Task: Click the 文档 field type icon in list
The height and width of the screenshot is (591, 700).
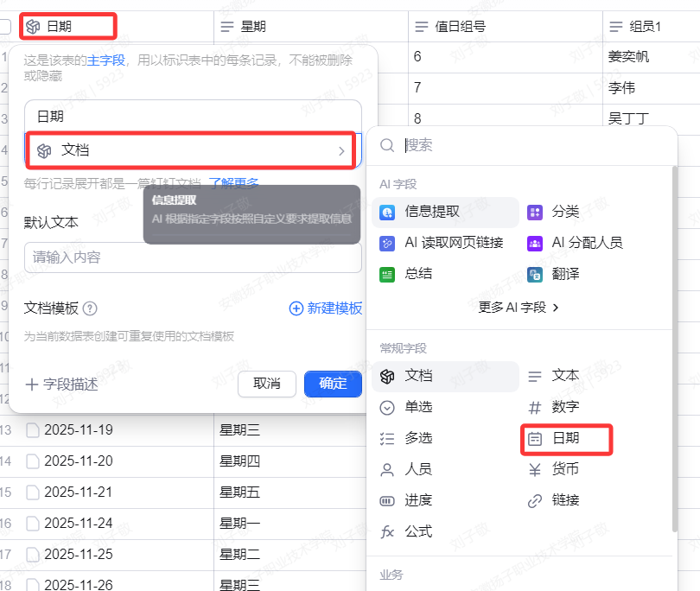Action: pyautogui.click(x=387, y=377)
